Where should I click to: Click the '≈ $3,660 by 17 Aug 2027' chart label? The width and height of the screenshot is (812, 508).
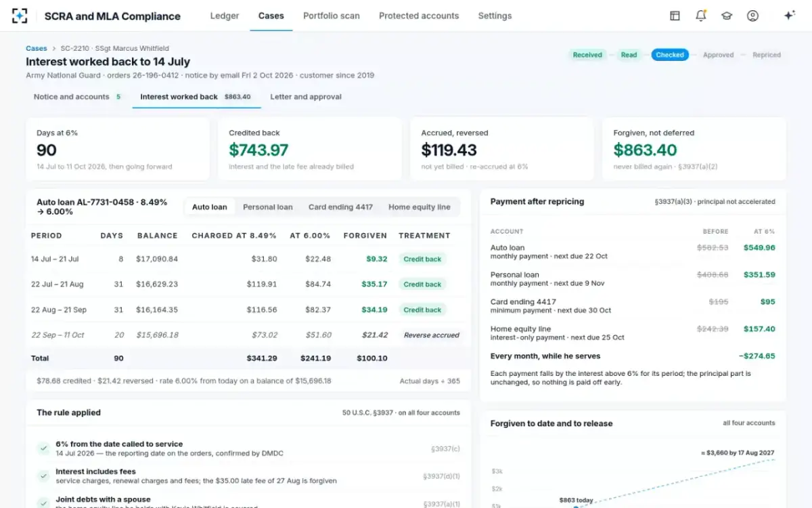pos(738,452)
